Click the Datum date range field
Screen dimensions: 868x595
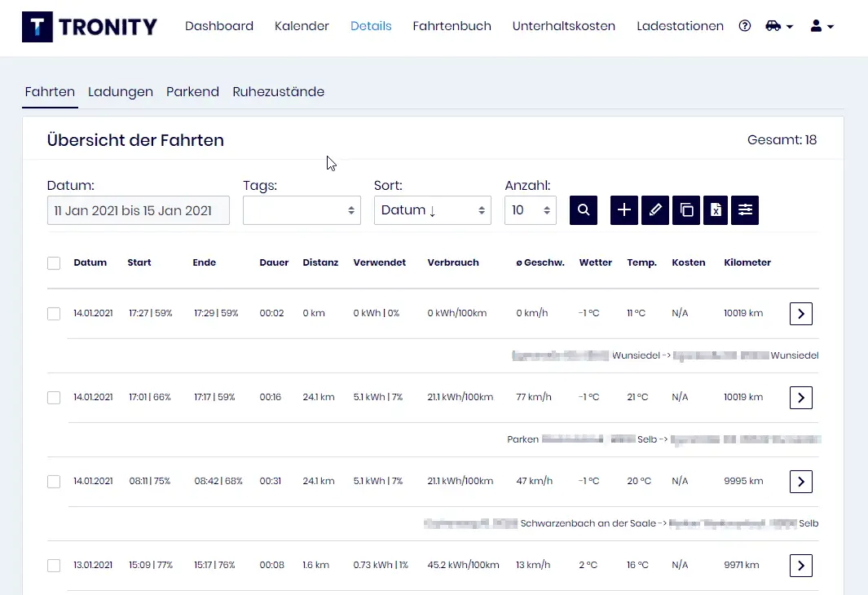pos(138,210)
